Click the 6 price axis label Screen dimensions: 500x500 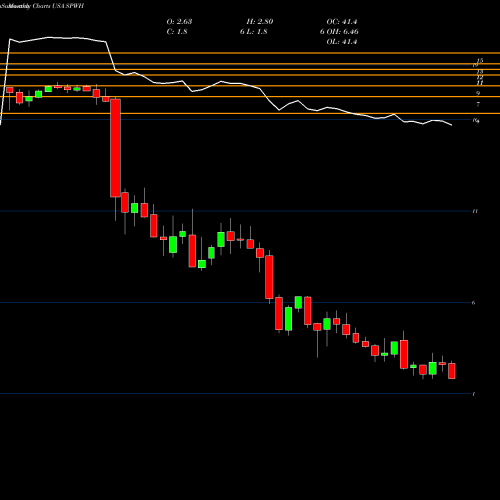474,303
